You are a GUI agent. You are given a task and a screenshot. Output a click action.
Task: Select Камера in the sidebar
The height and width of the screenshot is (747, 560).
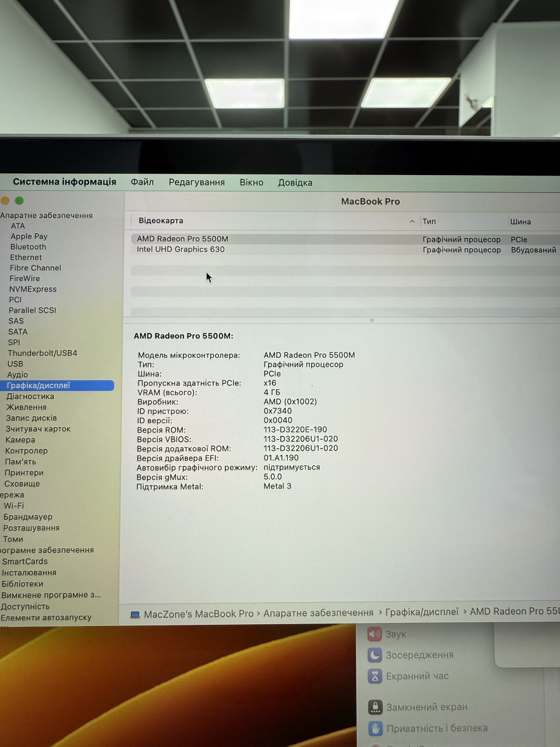click(20, 440)
